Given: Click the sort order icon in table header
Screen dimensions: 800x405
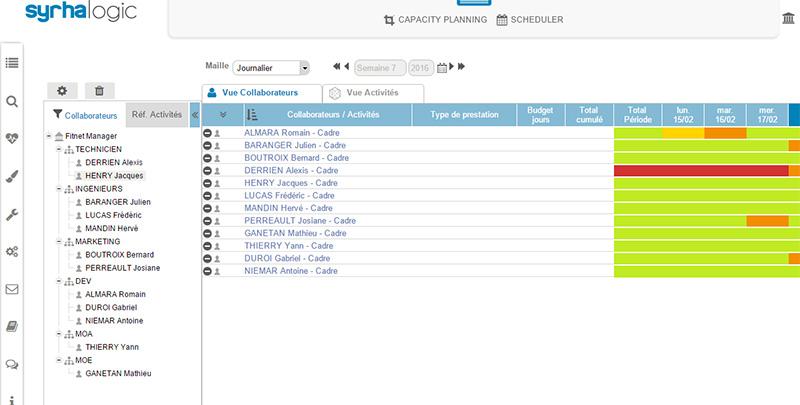Looking at the screenshot, I should 252,115.
